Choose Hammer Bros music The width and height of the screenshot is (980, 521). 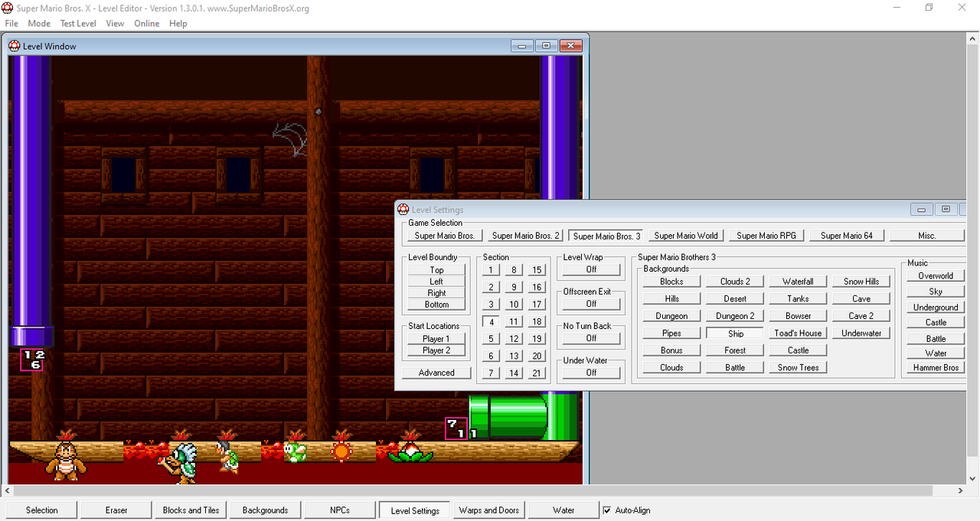pyautogui.click(x=936, y=368)
